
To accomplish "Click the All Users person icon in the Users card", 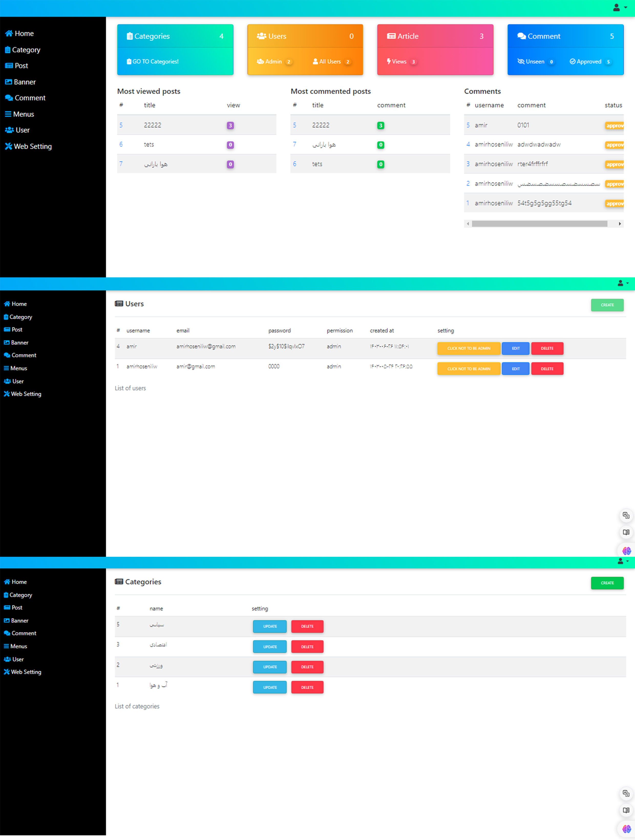I will tap(315, 61).
